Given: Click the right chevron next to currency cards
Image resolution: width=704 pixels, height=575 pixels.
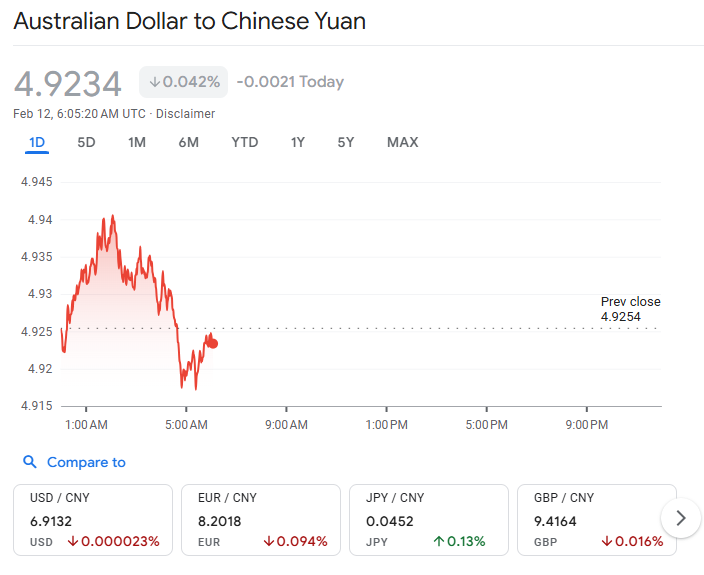Looking at the screenshot, I should 681,518.
